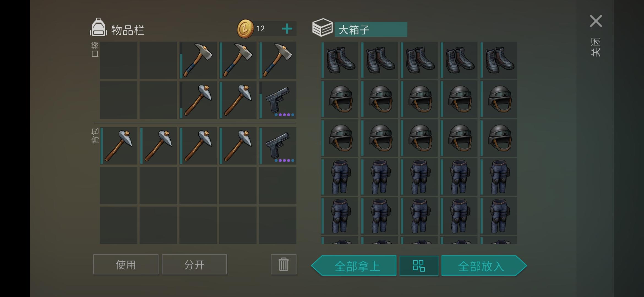Screen dimensions: 644x297
Task: Select first pickaxe in backpack row
Action: pyautogui.click(x=119, y=146)
